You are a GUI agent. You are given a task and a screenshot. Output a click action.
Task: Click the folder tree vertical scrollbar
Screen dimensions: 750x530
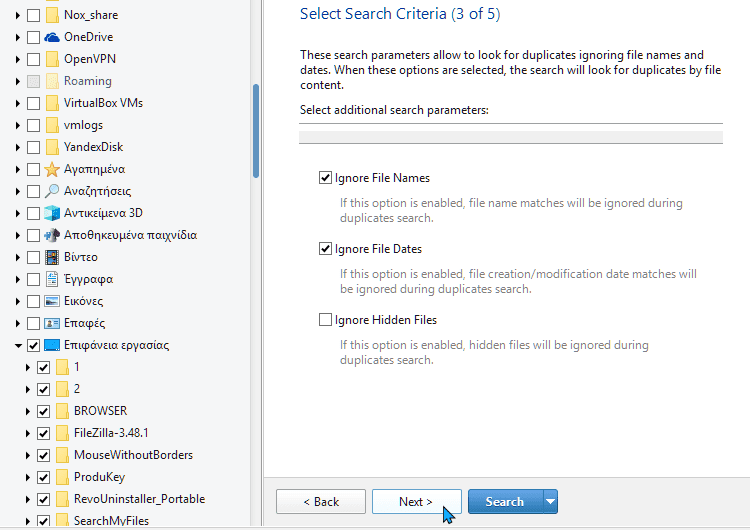click(256, 131)
